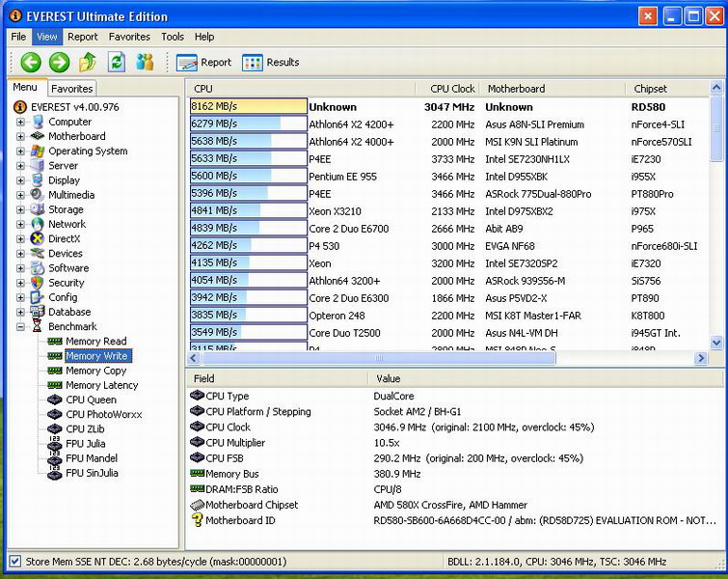Viewport: 728px width, 579px height.
Task: Select Memory Latency benchmark
Action: (101, 385)
